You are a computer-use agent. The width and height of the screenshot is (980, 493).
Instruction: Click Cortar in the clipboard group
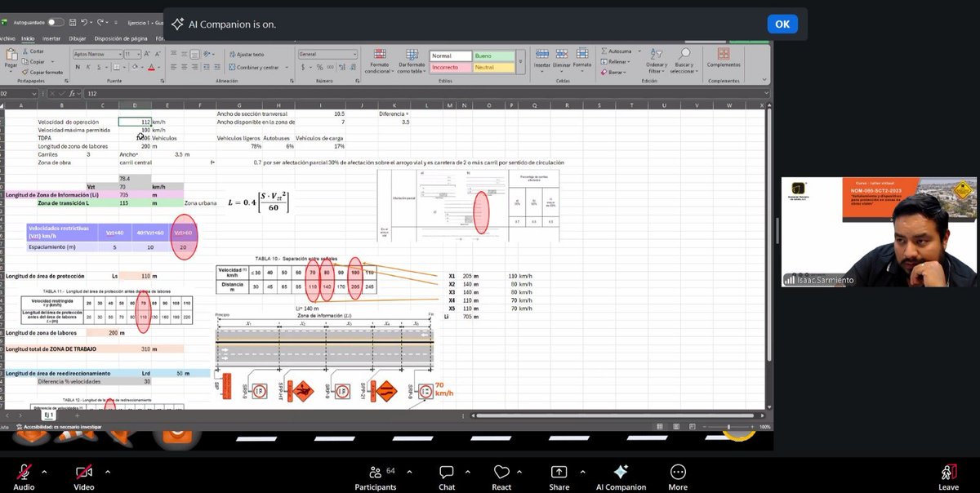click(34, 51)
